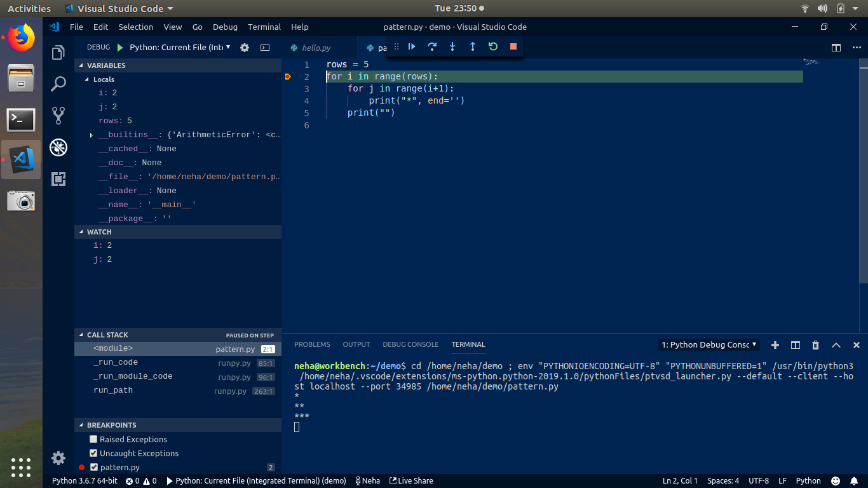Open the Source Control view icon
Screen dimensions: 868x488
(58, 114)
